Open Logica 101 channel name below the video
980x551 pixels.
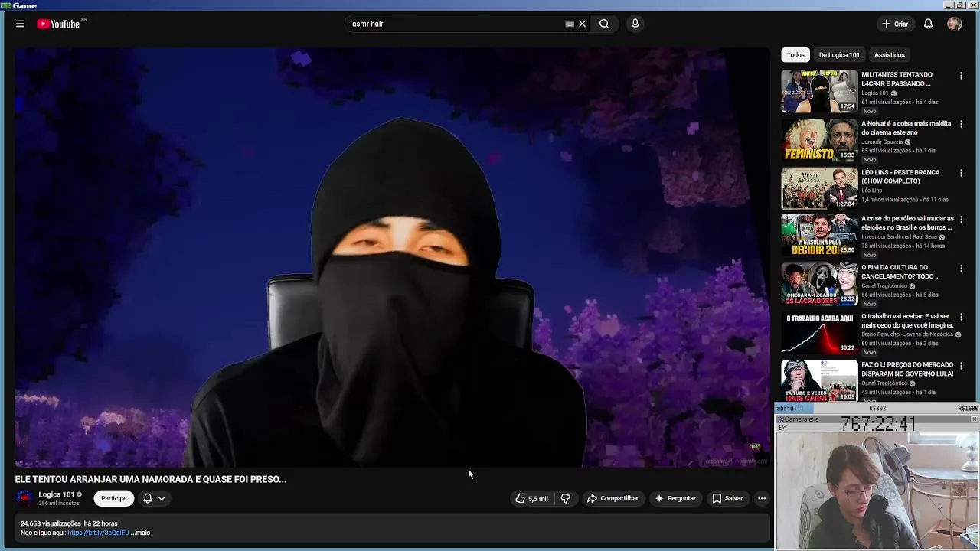[57, 494]
